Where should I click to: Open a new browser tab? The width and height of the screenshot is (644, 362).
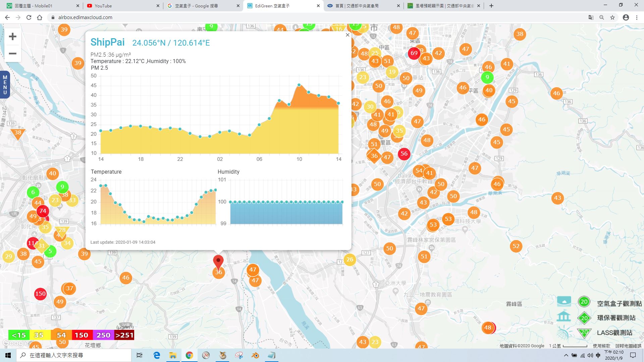coord(491,6)
